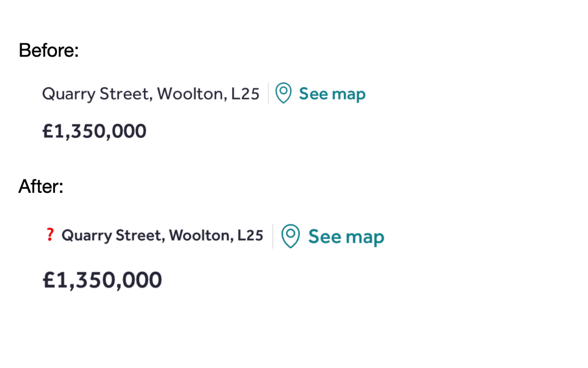Screen dimensions: 588x368
Task: Click the map pin icon in the Before section
Action: click(283, 93)
